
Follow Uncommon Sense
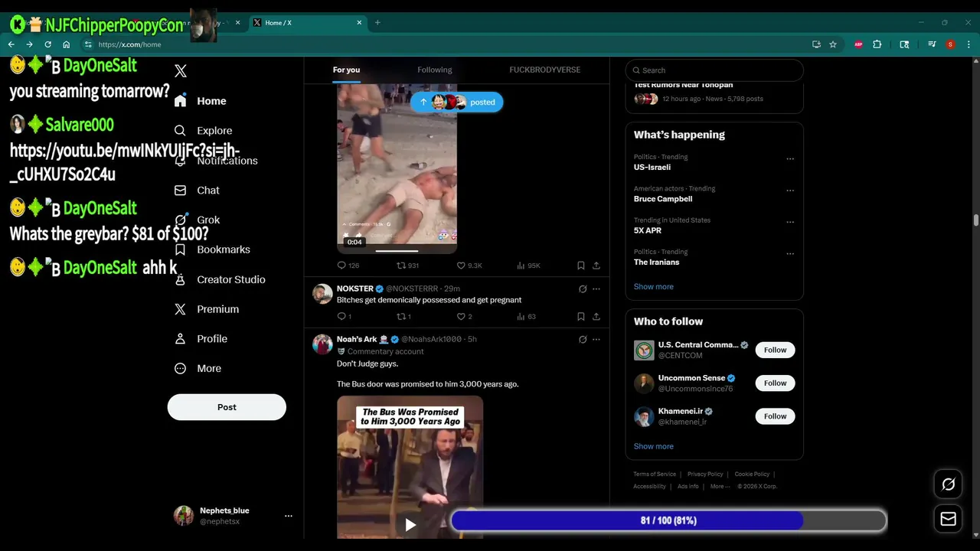(775, 383)
